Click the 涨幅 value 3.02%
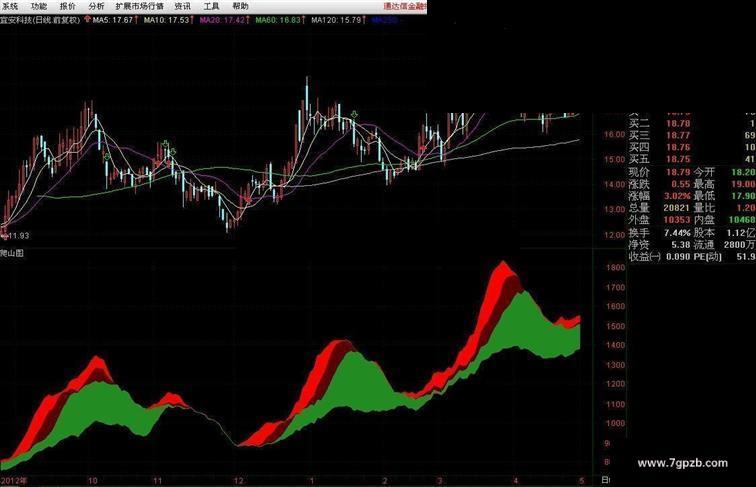 (x=677, y=196)
